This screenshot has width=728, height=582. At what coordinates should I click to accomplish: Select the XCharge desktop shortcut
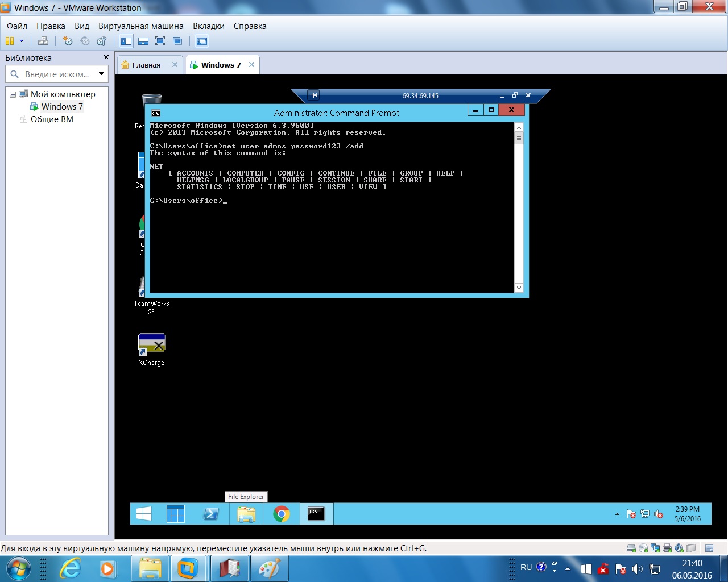click(151, 350)
